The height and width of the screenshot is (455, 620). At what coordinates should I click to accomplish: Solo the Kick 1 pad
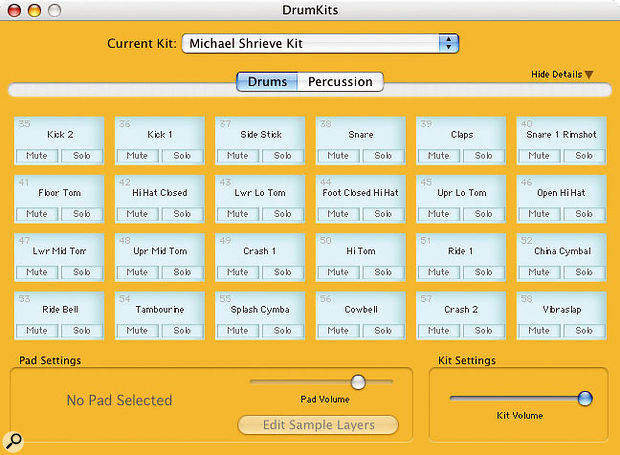point(182,156)
